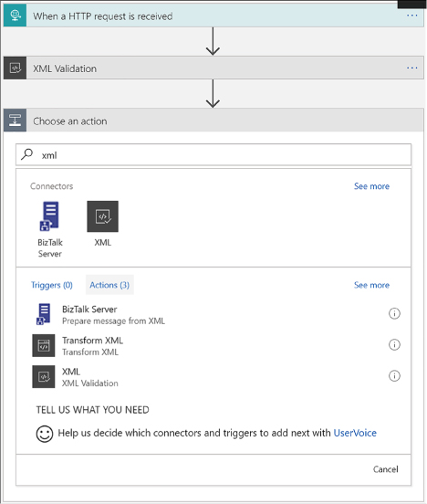
Task: Click the Transform XML action icon
Action: pyautogui.click(x=44, y=345)
